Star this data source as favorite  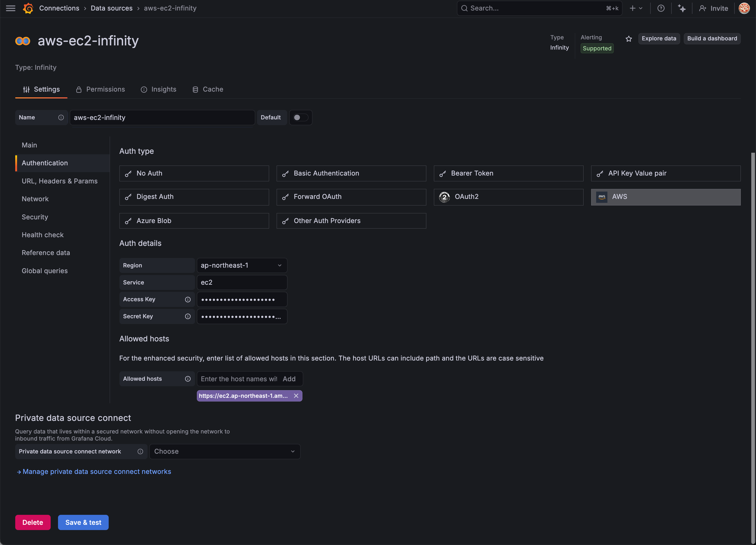point(629,39)
